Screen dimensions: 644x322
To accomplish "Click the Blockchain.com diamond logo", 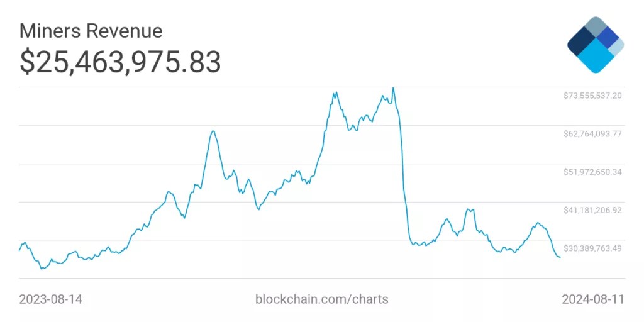I will tap(595, 45).
